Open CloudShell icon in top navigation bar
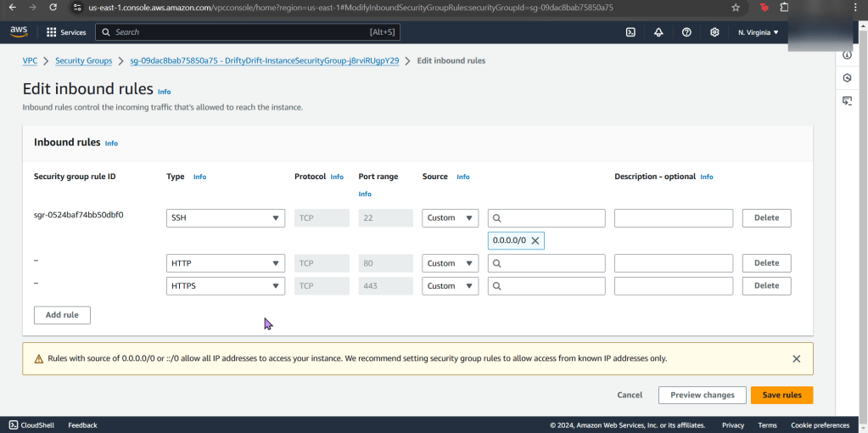The width and height of the screenshot is (868, 433). click(630, 32)
